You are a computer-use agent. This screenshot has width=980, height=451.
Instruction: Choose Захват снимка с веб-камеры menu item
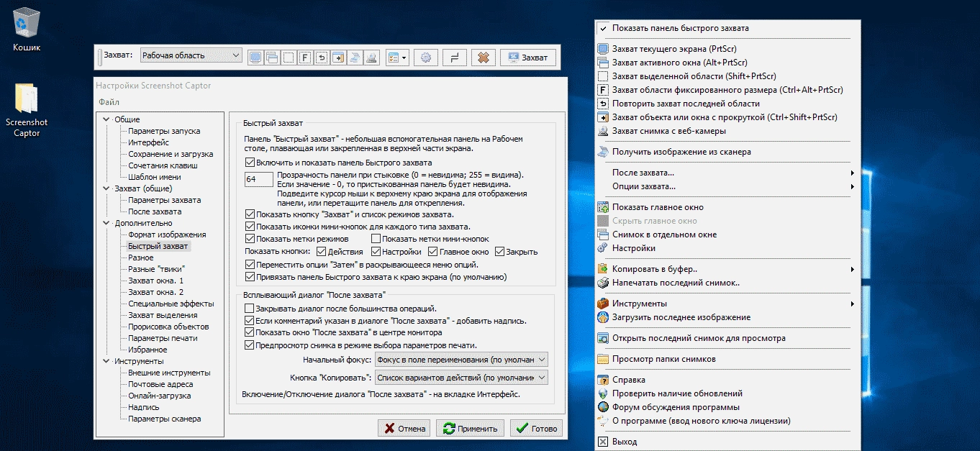[x=727, y=131]
